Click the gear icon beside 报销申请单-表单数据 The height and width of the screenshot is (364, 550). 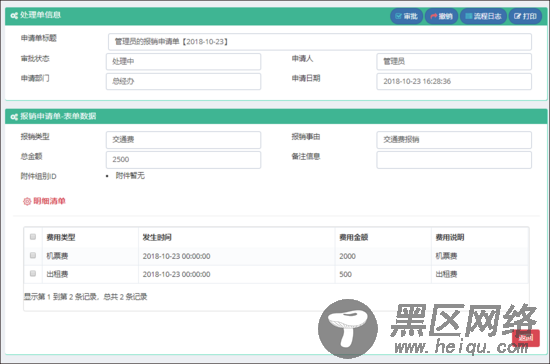(x=14, y=117)
